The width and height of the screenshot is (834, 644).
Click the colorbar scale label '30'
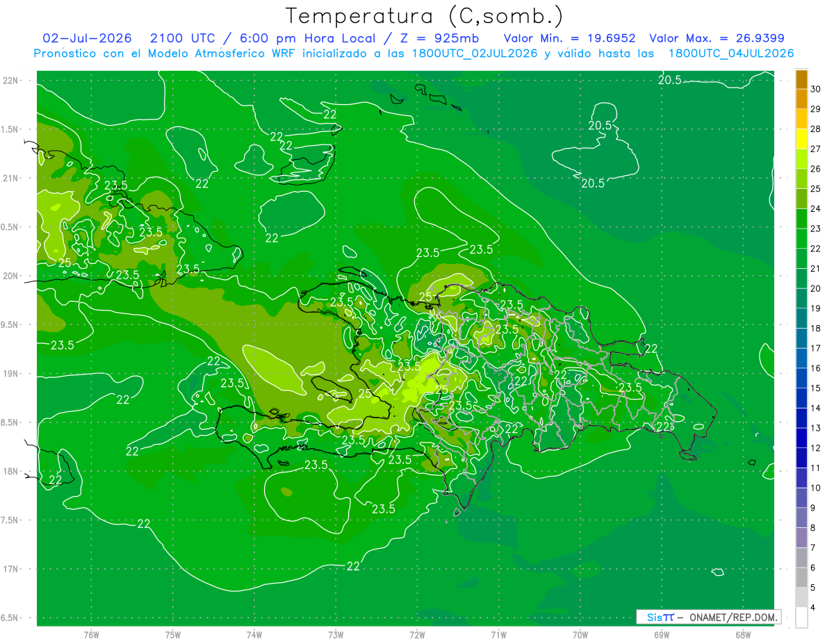pyautogui.click(x=816, y=90)
